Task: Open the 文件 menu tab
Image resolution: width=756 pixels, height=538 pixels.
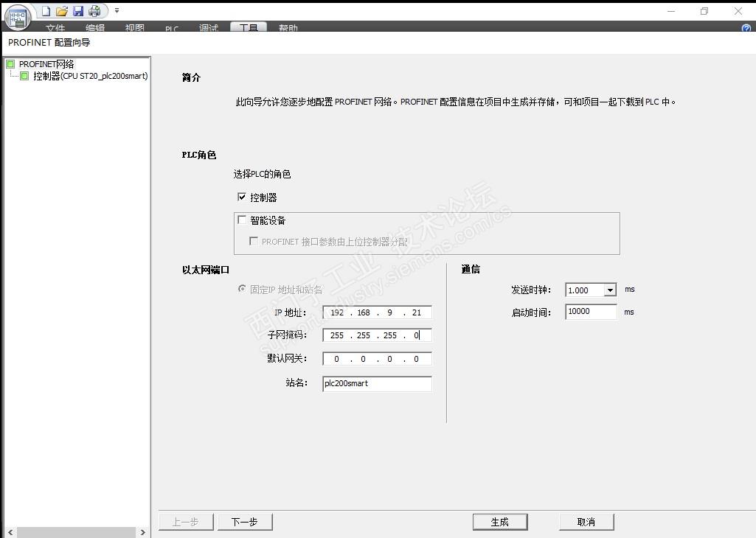Action: [55, 28]
